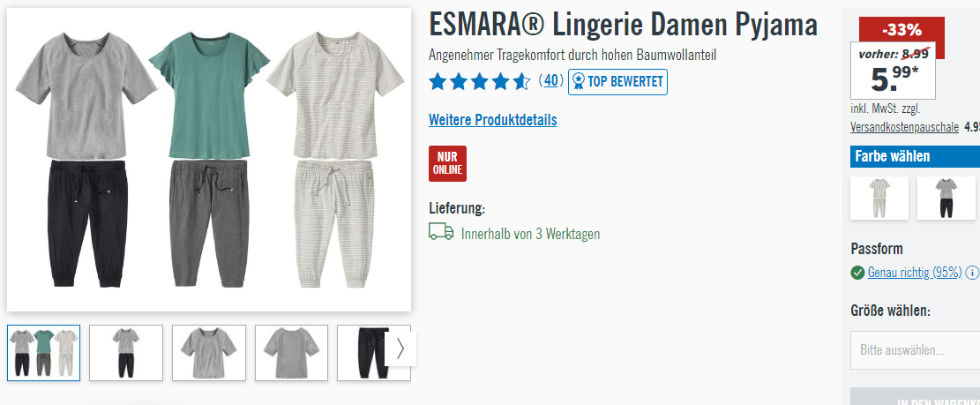Click the red NUR ONLINE badge
This screenshot has height=405, width=980.
click(x=447, y=164)
